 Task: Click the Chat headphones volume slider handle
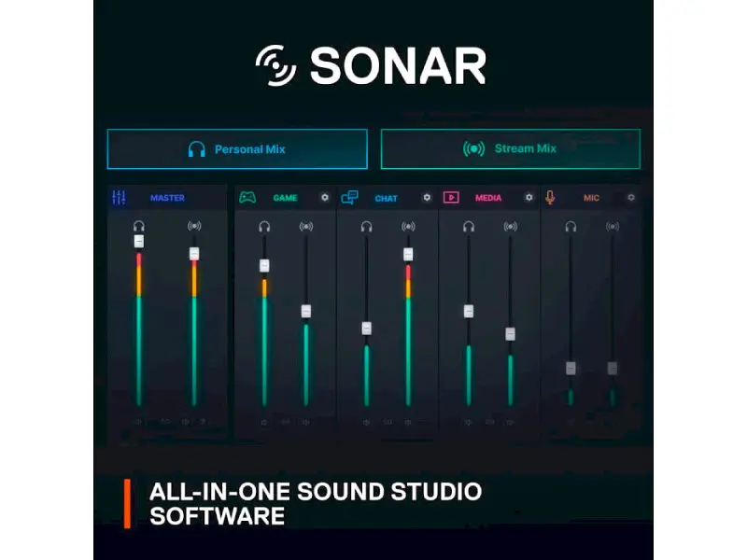366,329
